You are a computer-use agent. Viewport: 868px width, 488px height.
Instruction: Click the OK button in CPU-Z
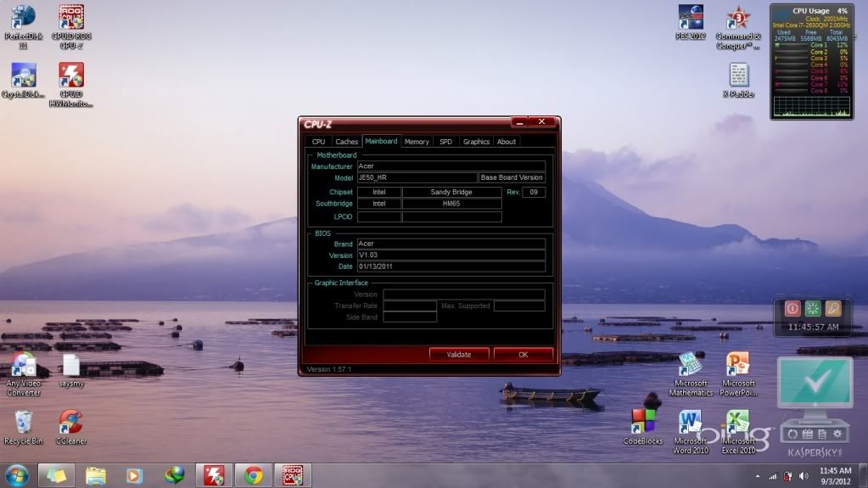click(x=523, y=354)
